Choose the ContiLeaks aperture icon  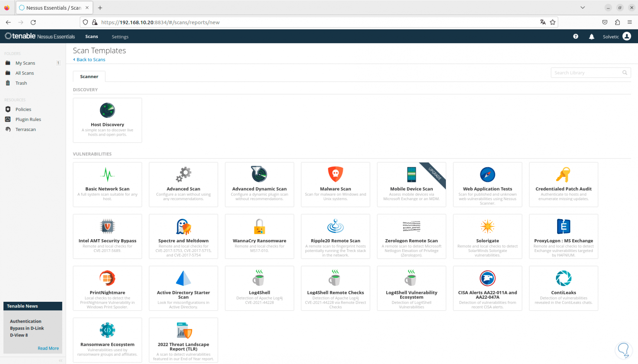(x=563, y=278)
